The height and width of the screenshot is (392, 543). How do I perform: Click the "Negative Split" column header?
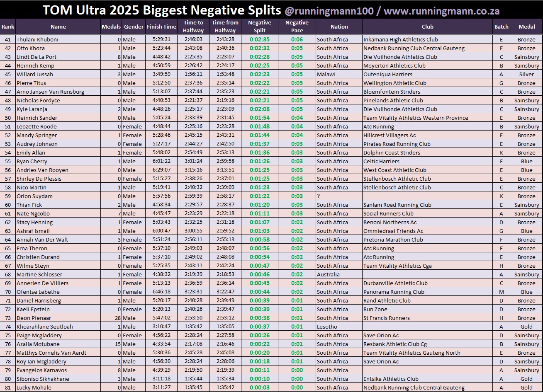(260, 27)
